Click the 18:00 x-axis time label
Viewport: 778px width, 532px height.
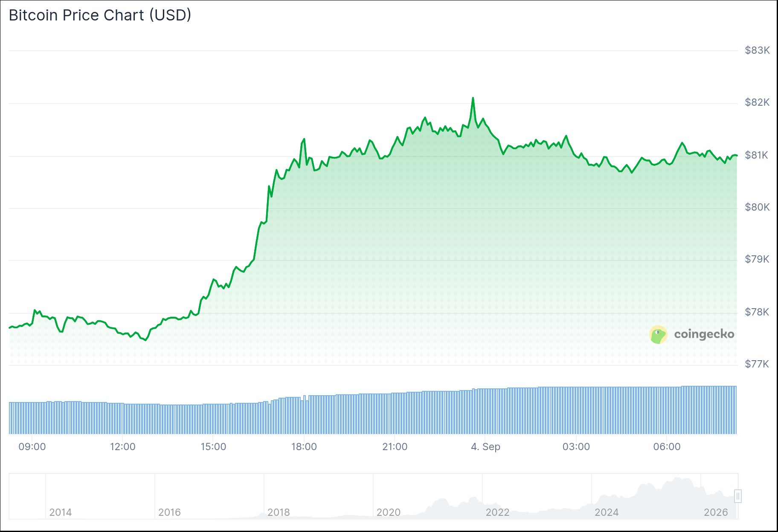(x=304, y=447)
